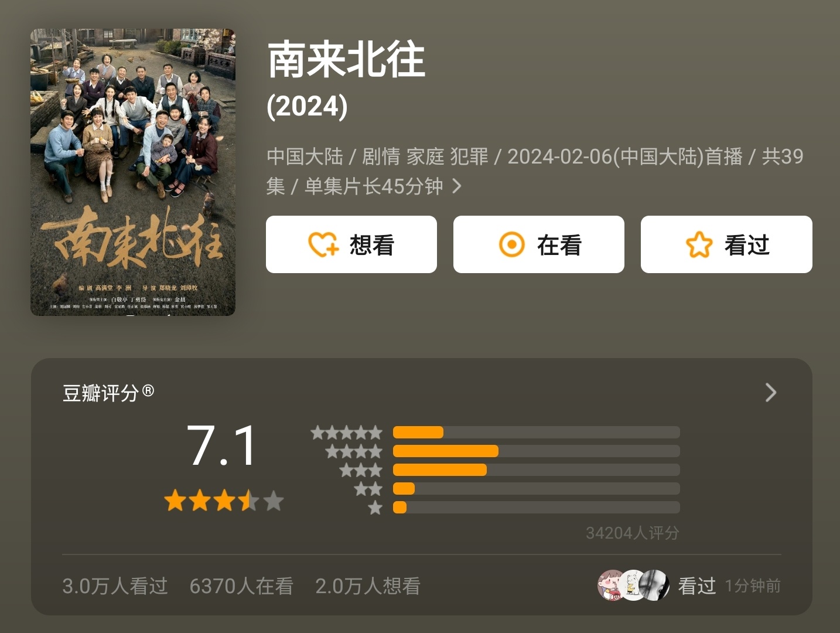Viewport: 840px width, 633px height.
Task: Expand the show info text line
Action: (x=535, y=171)
